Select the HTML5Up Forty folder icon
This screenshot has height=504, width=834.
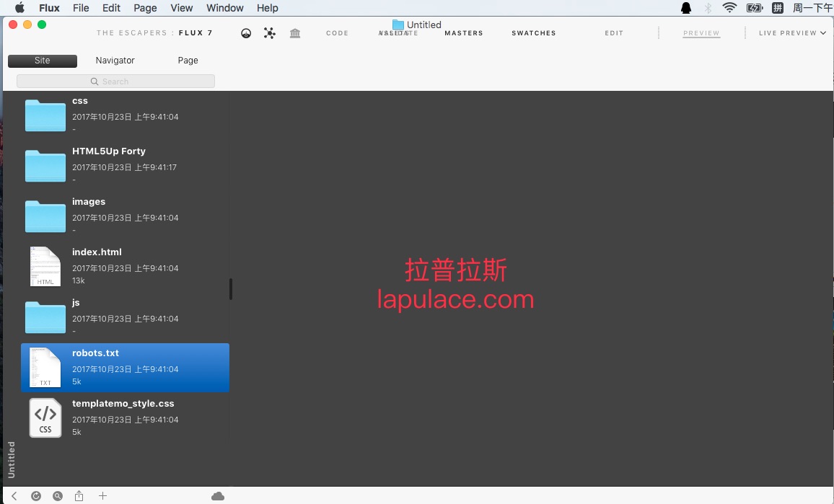point(45,166)
